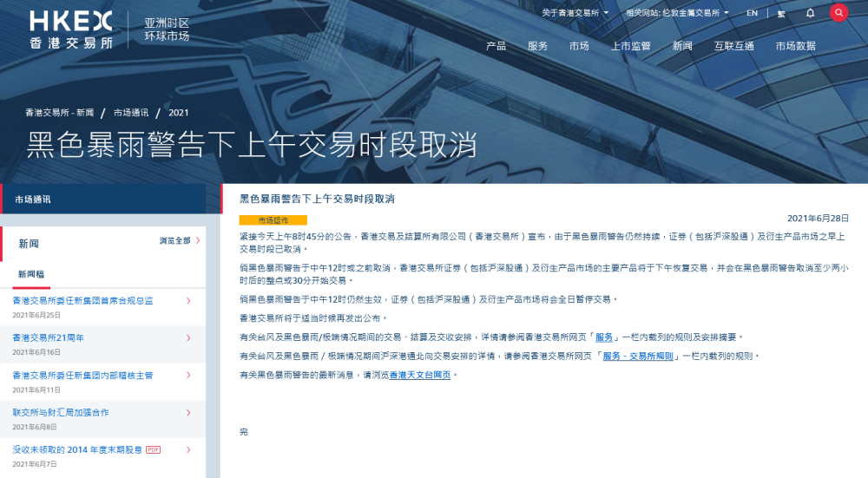The width and height of the screenshot is (868, 478).
Task: Switch the language to EN
Action: [752, 13]
